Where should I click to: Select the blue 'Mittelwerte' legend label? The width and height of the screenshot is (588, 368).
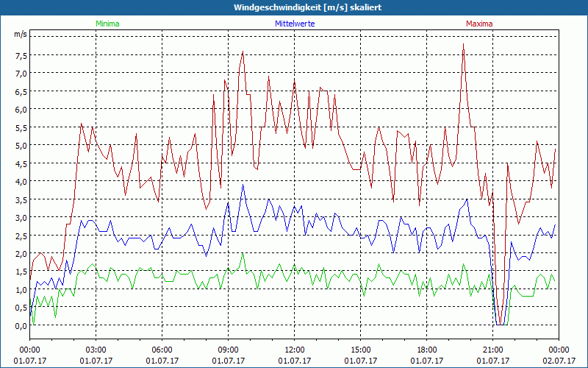click(294, 24)
